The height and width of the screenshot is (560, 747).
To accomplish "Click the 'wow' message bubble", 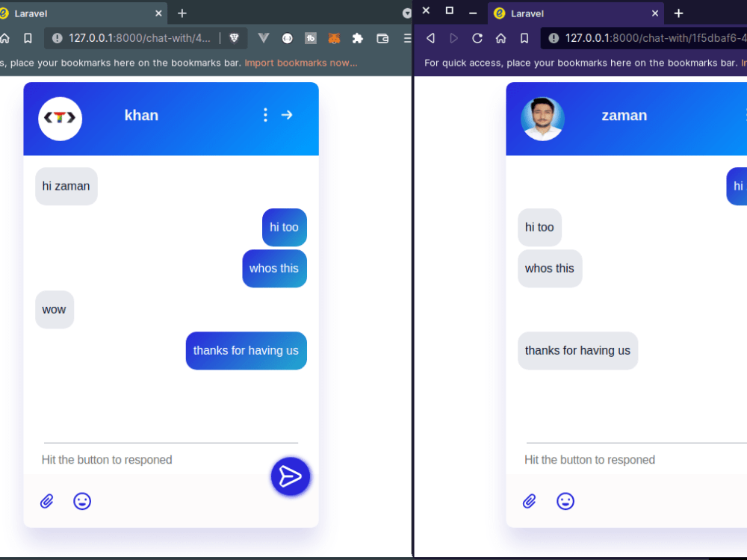I will click(x=55, y=310).
